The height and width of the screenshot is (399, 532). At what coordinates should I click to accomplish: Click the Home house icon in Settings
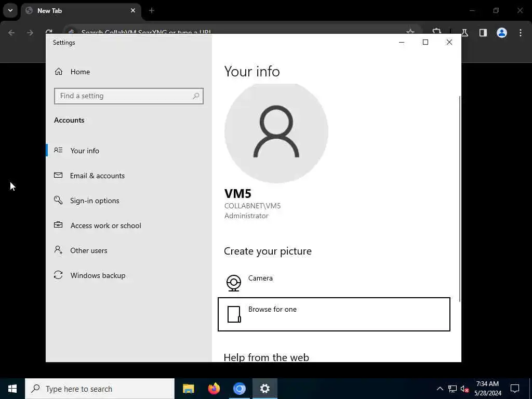pyautogui.click(x=59, y=72)
